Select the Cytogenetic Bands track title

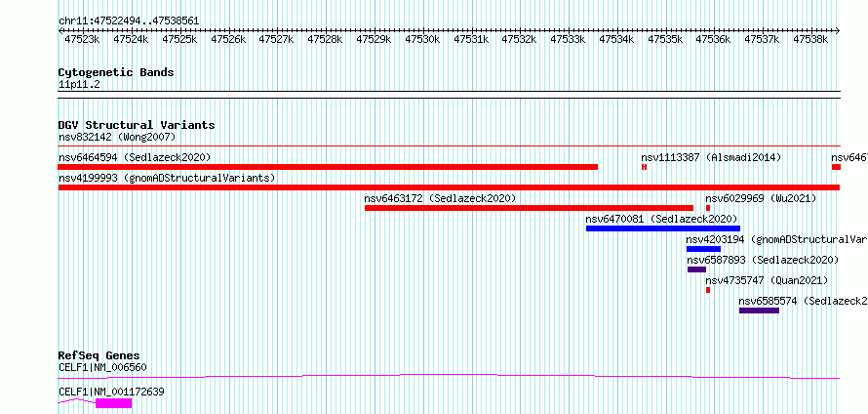(116, 72)
